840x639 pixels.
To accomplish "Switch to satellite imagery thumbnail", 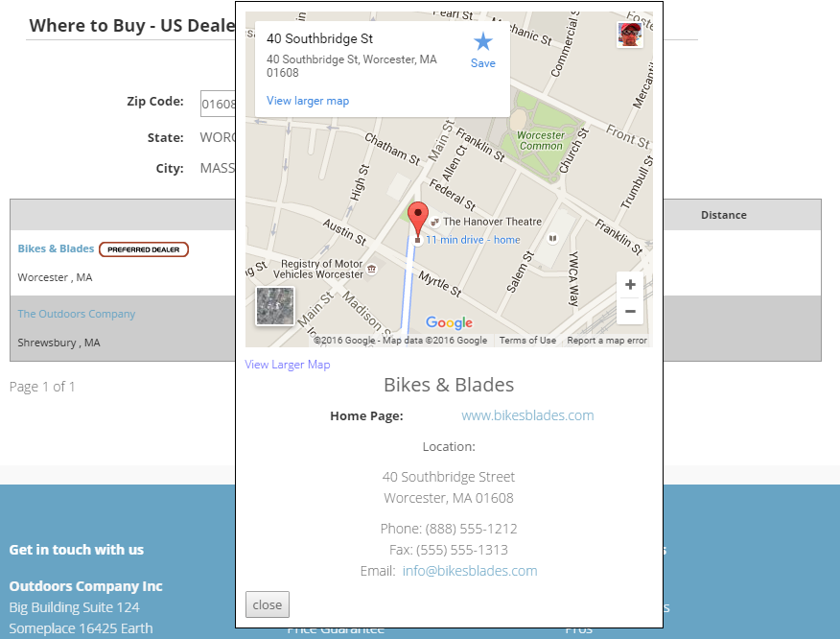I will pos(275,307).
